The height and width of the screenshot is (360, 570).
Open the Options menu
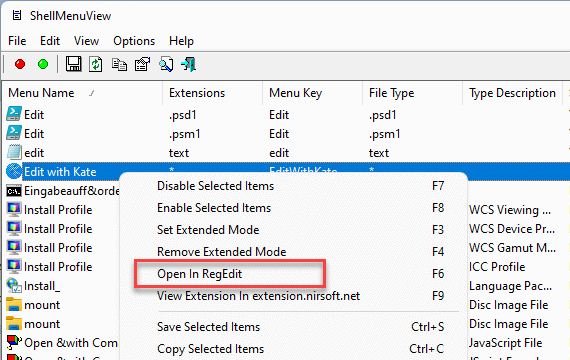pos(134,41)
